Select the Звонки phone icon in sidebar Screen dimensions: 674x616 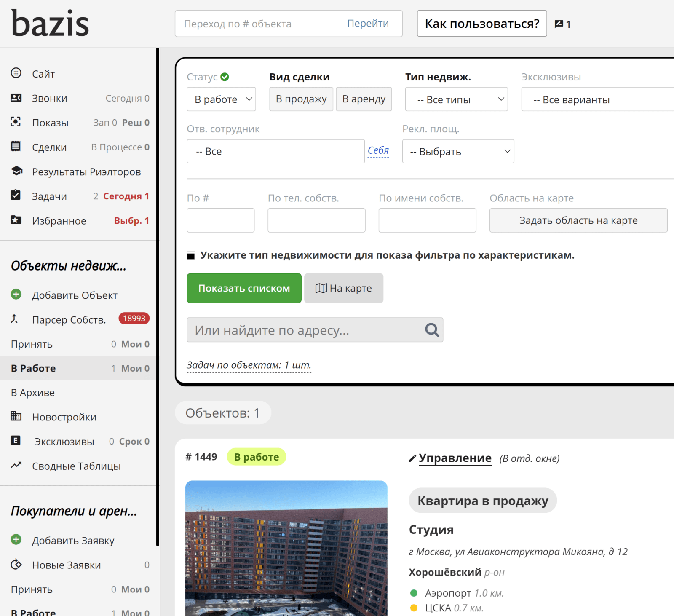point(16,98)
